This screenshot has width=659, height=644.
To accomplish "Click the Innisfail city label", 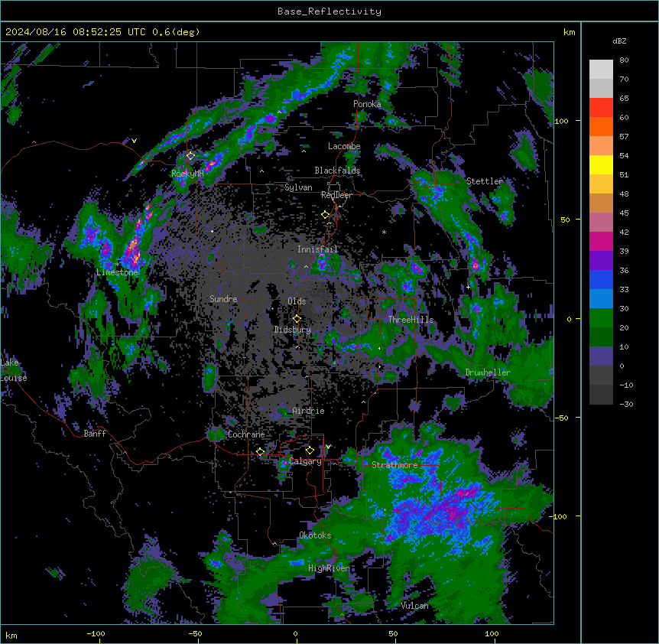I will (317, 249).
